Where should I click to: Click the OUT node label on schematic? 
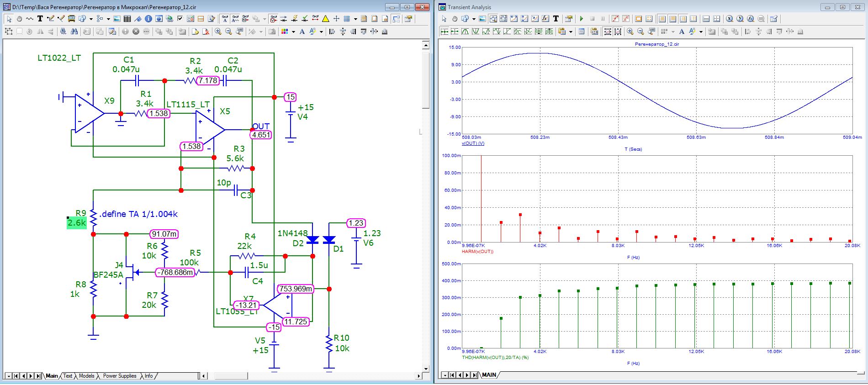[x=260, y=126]
